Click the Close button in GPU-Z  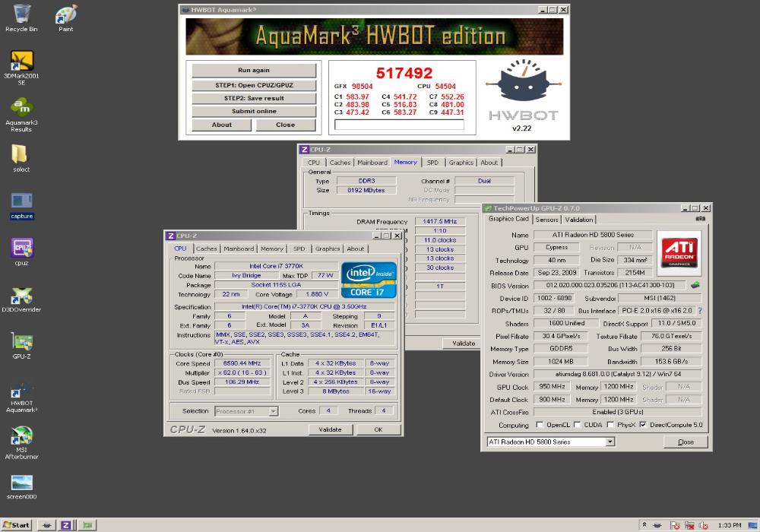(x=686, y=442)
